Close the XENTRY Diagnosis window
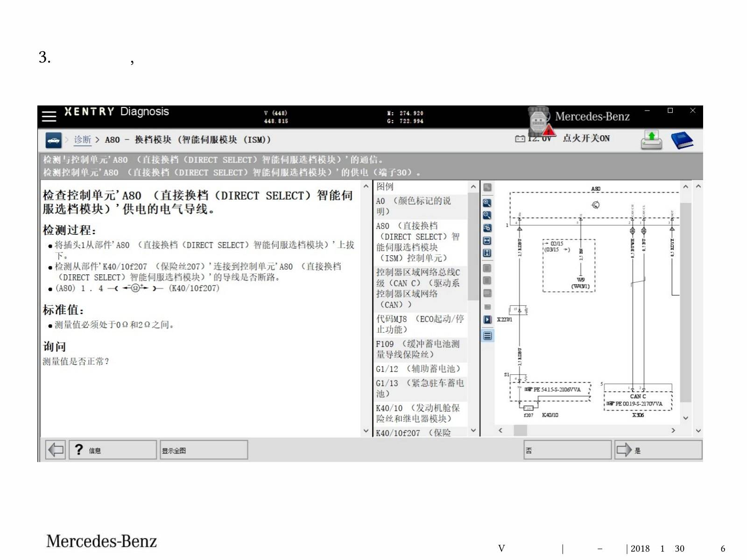This screenshot has height=560, width=747. (x=693, y=111)
